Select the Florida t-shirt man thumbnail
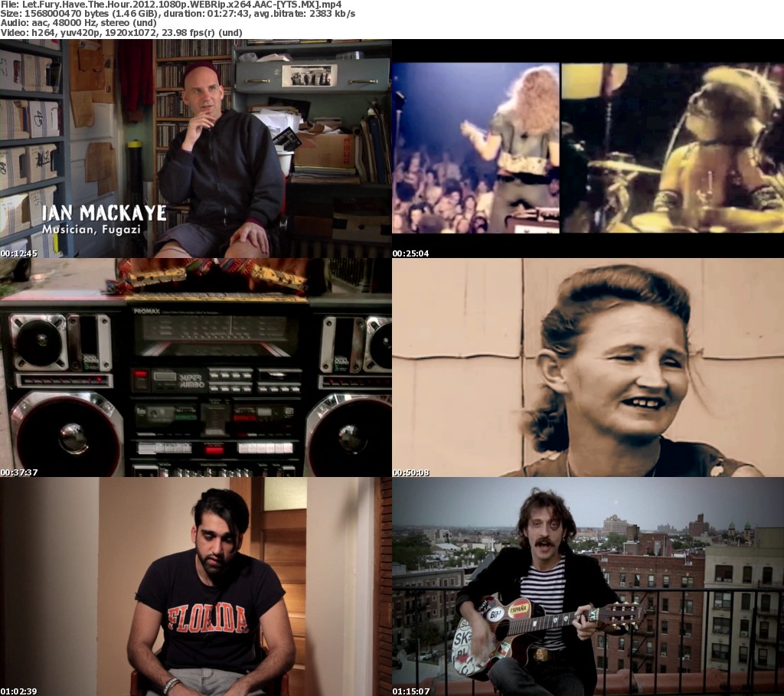This screenshot has width=784, height=696. tap(195, 586)
